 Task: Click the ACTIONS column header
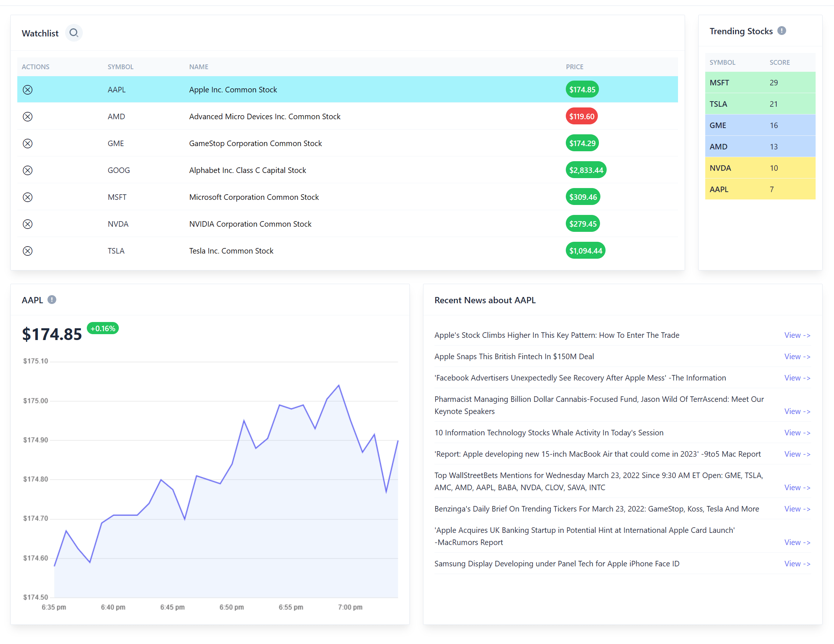pyautogui.click(x=36, y=67)
